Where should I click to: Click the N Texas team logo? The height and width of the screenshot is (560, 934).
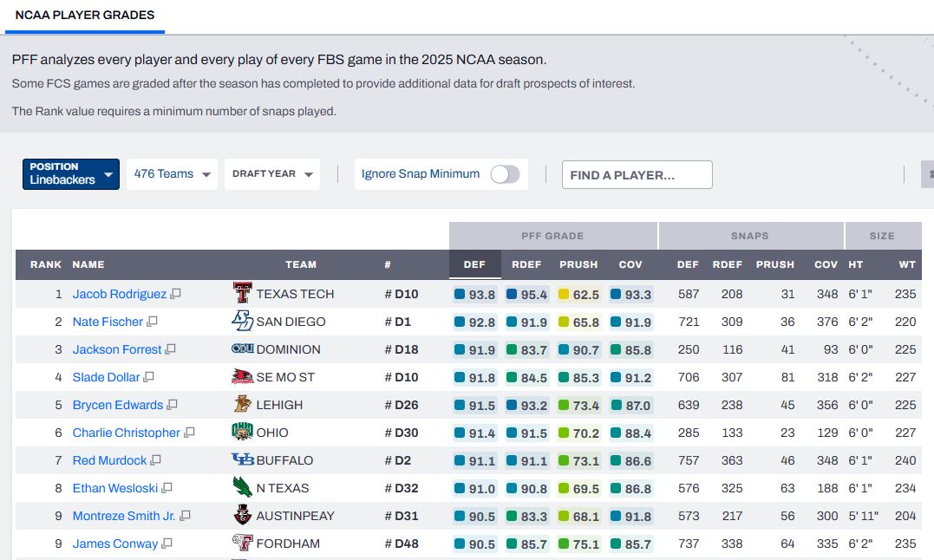[242, 487]
